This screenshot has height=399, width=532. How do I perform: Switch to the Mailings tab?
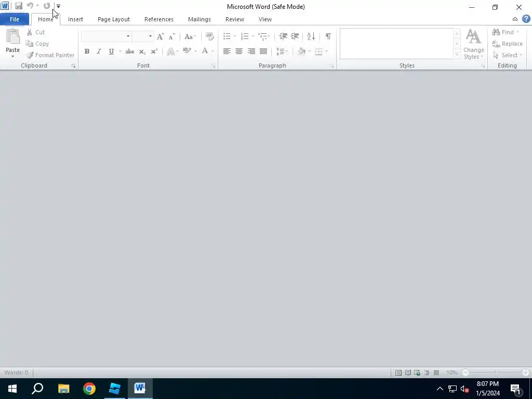pyautogui.click(x=199, y=19)
